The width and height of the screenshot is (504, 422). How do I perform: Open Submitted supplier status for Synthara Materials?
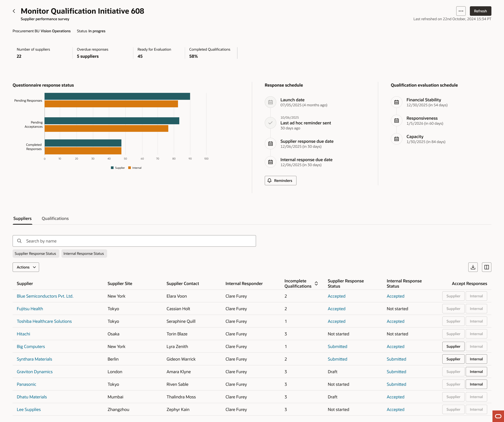tap(337, 359)
